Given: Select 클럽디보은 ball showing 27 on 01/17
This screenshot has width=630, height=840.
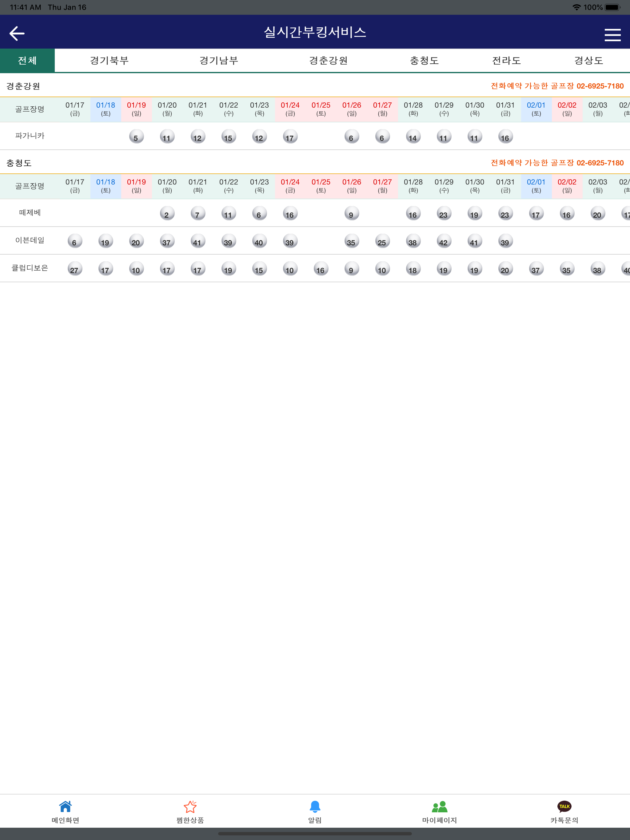Looking at the screenshot, I should pos(75,269).
